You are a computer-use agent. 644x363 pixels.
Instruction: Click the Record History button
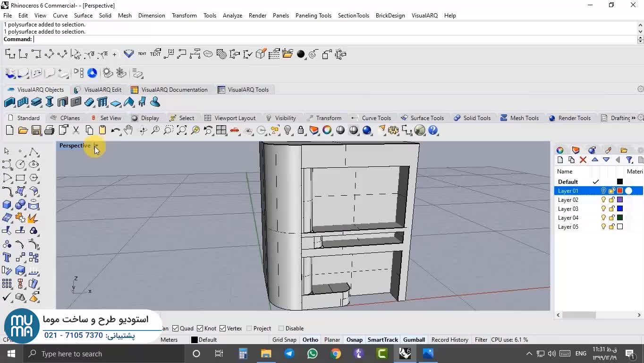[x=449, y=340]
